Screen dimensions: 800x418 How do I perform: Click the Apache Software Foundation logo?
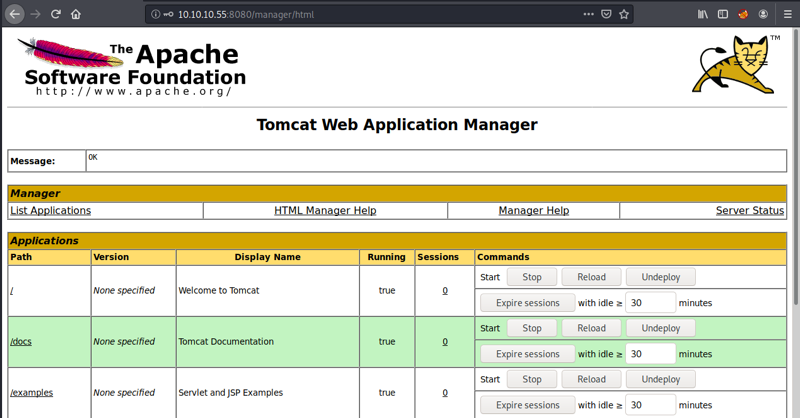pos(132,67)
